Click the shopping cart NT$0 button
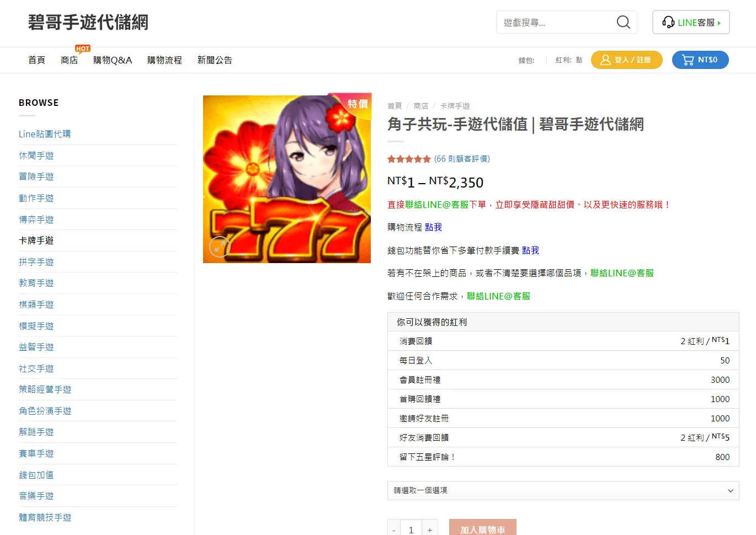756x535 pixels. pos(700,60)
